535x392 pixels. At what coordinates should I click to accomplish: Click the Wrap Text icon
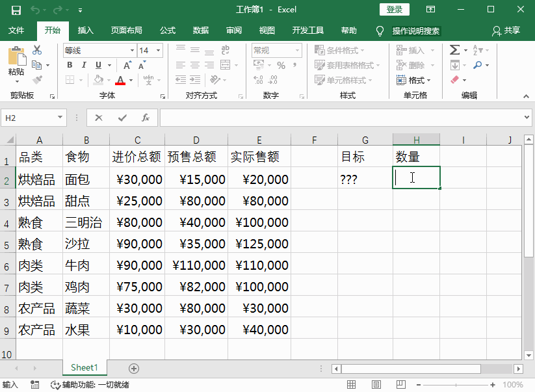tap(225, 50)
